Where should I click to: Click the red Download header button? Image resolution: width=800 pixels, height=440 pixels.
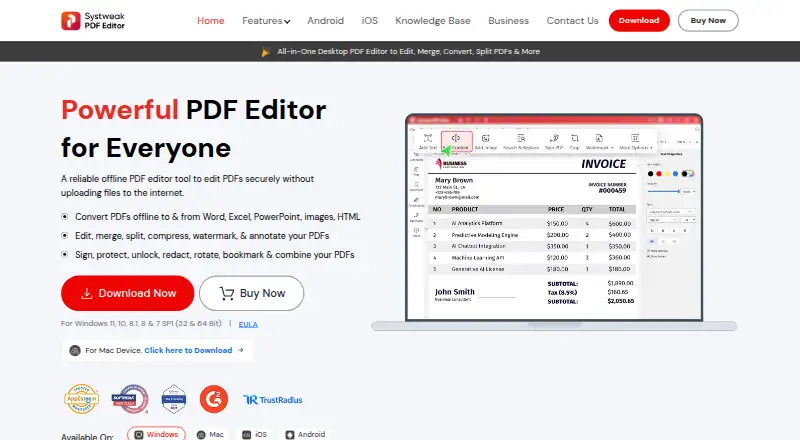click(639, 20)
